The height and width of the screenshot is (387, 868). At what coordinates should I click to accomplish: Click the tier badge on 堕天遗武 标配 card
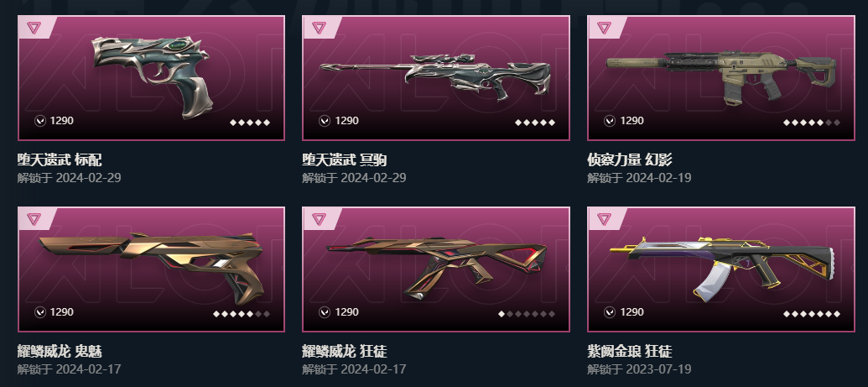tap(34, 28)
